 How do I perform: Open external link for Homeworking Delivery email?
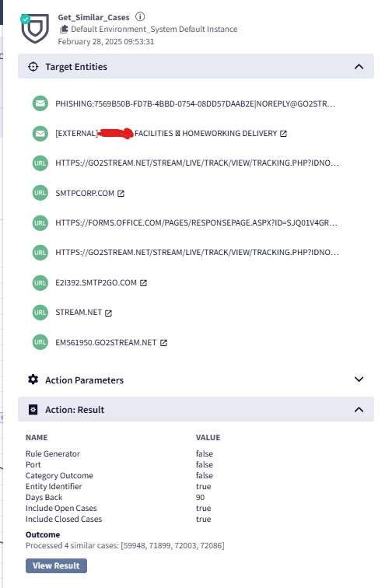283,134
